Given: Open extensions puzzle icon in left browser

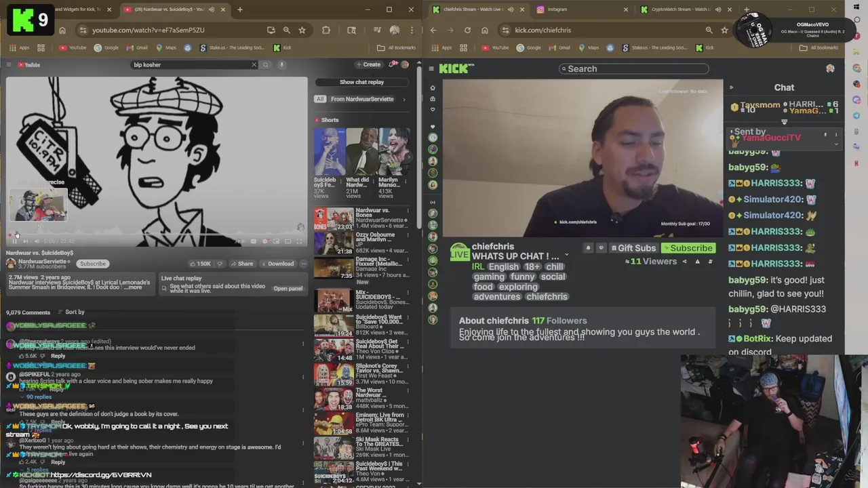Looking at the screenshot, I should (326, 30).
